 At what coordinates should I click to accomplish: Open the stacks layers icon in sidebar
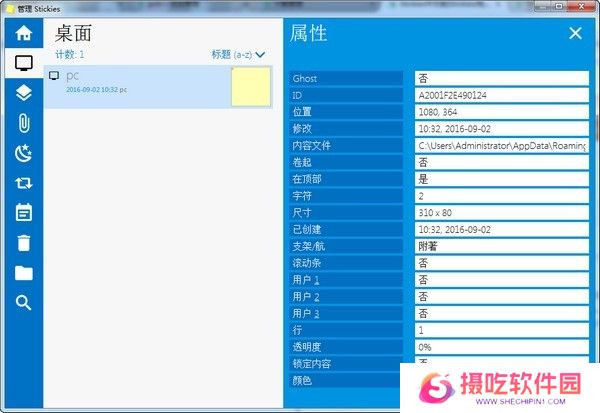pyautogui.click(x=24, y=93)
